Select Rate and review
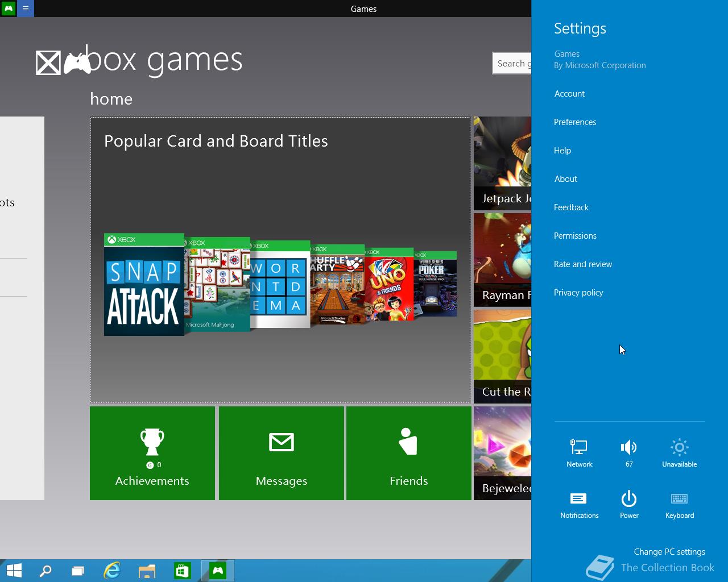This screenshot has width=728, height=582. tap(583, 264)
